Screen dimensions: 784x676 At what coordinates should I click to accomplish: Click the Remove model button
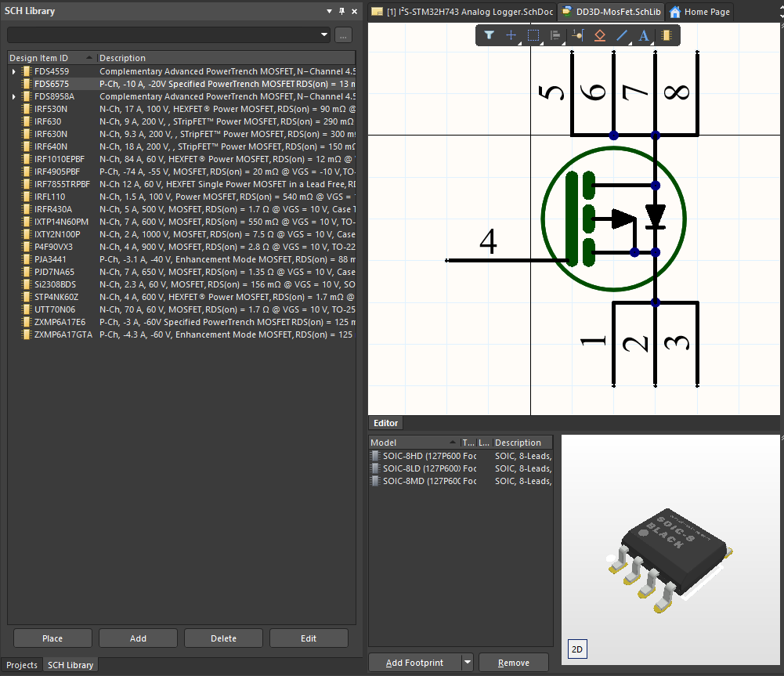click(514, 663)
